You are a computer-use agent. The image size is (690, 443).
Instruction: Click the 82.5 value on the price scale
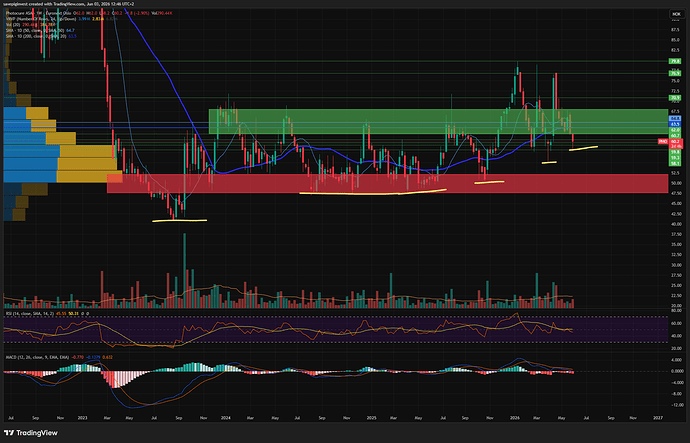675,51
